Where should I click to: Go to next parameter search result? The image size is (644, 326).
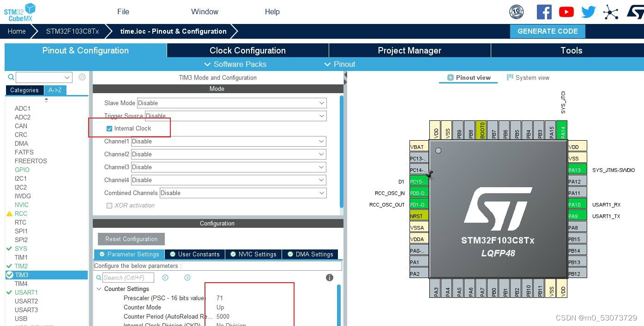click(x=187, y=278)
